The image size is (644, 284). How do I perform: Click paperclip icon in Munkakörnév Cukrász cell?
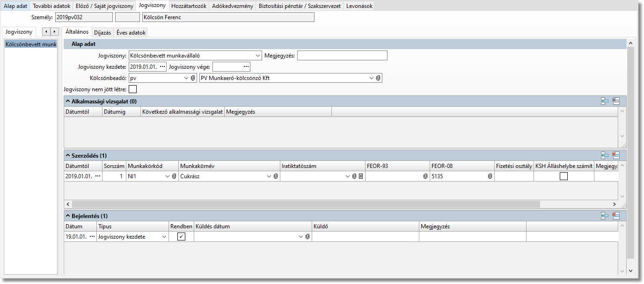tap(276, 176)
